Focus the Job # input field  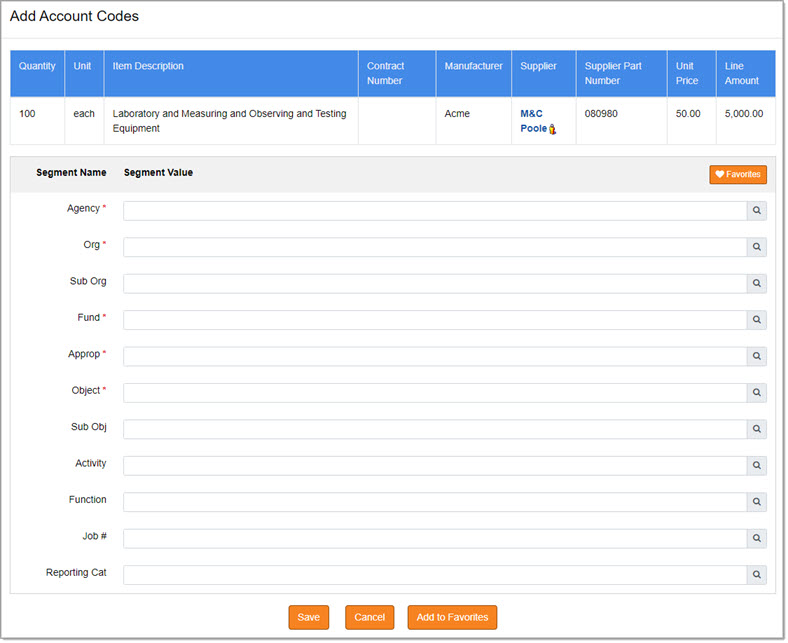435,538
